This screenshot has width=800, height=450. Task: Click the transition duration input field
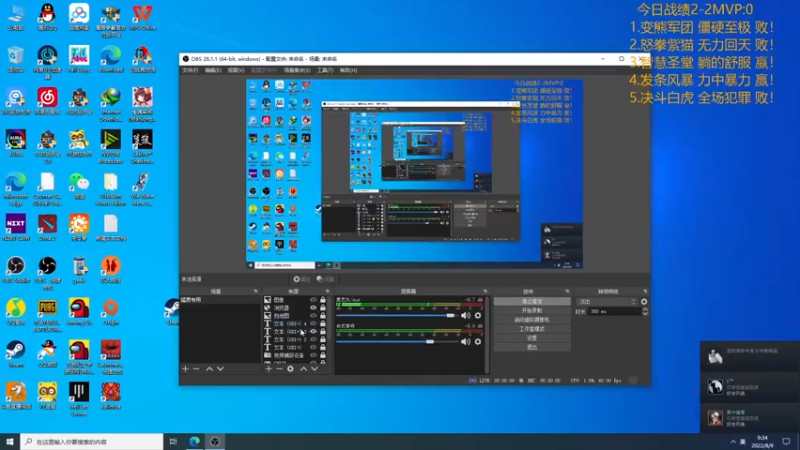[x=615, y=311]
